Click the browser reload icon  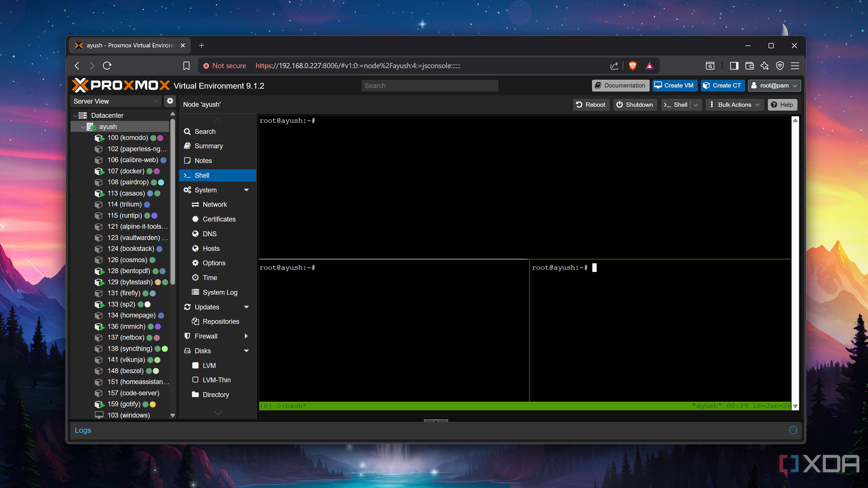tap(107, 66)
